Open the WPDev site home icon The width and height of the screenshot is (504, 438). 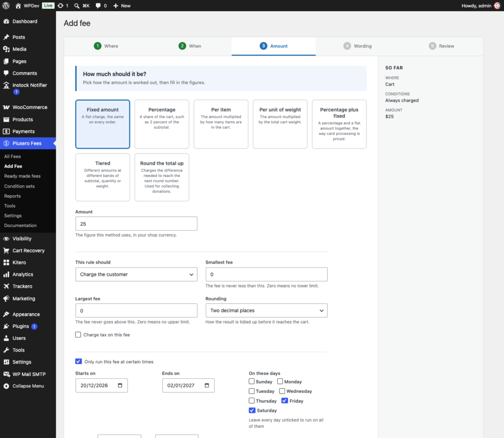18,5
